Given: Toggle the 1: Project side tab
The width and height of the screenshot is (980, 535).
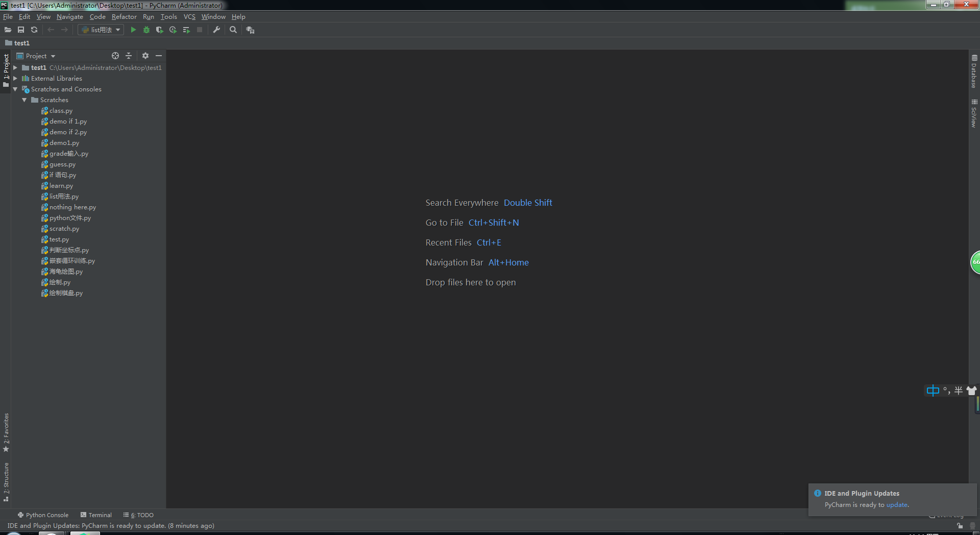Looking at the screenshot, I should [x=6, y=70].
